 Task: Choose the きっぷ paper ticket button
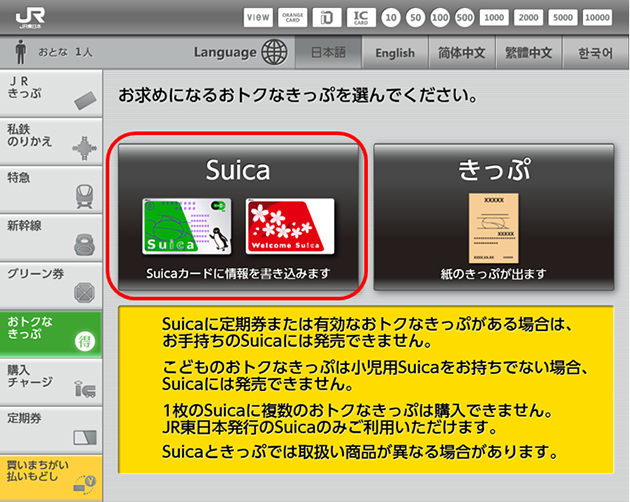coord(494,217)
